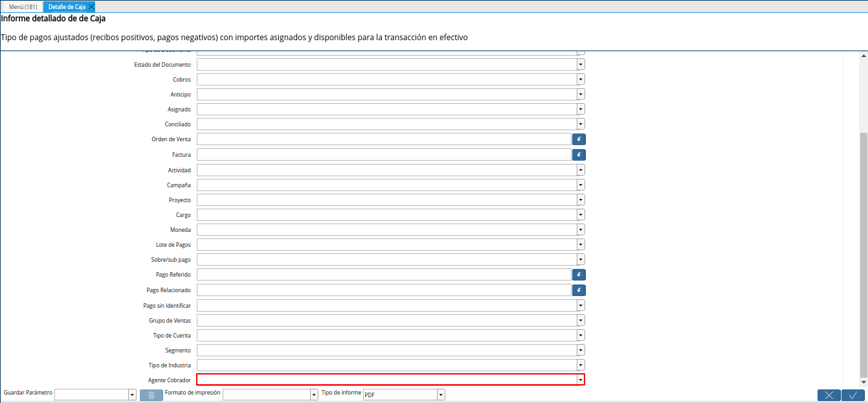The image size is (868, 403).
Task: Open Sobre/sub pago dropdown arrow
Action: pos(581,259)
